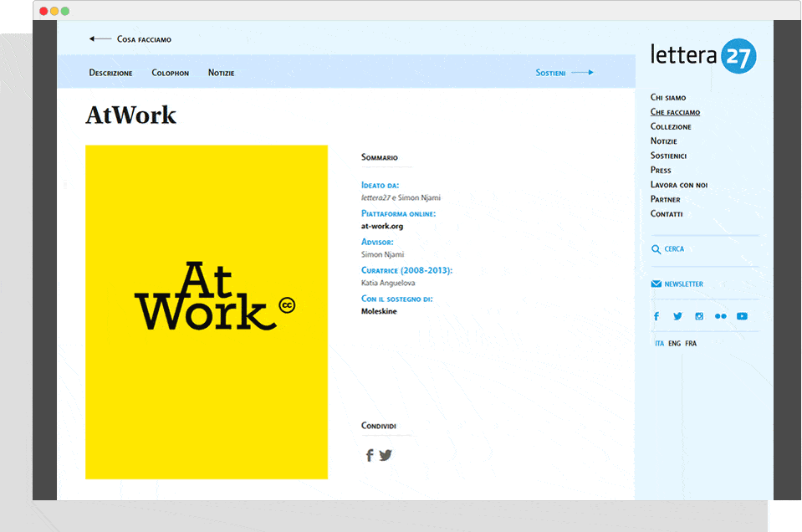Screen dimensions: 802x532
Task: Open Collezione in the sidebar menu
Action: pyautogui.click(x=671, y=126)
